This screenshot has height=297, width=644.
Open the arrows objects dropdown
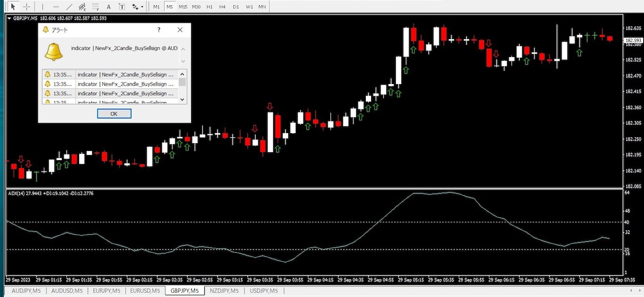click(138, 7)
